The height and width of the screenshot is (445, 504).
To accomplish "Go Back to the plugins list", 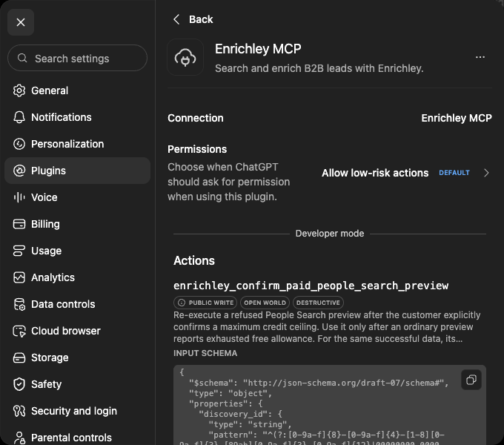I will pyautogui.click(x=193, y=19).
